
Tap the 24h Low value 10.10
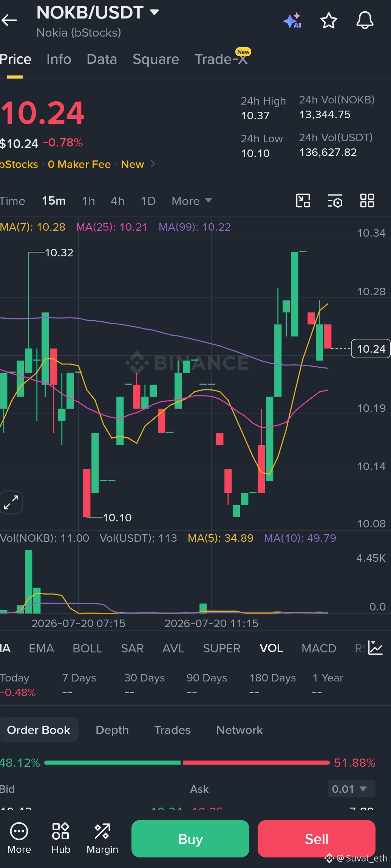[255, 153]
